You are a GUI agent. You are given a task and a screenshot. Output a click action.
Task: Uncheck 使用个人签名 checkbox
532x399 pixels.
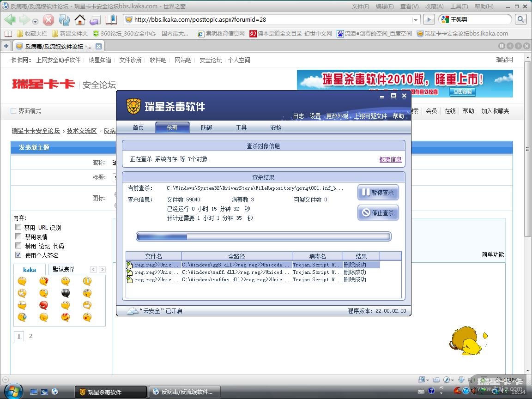(x=18, y=255)
